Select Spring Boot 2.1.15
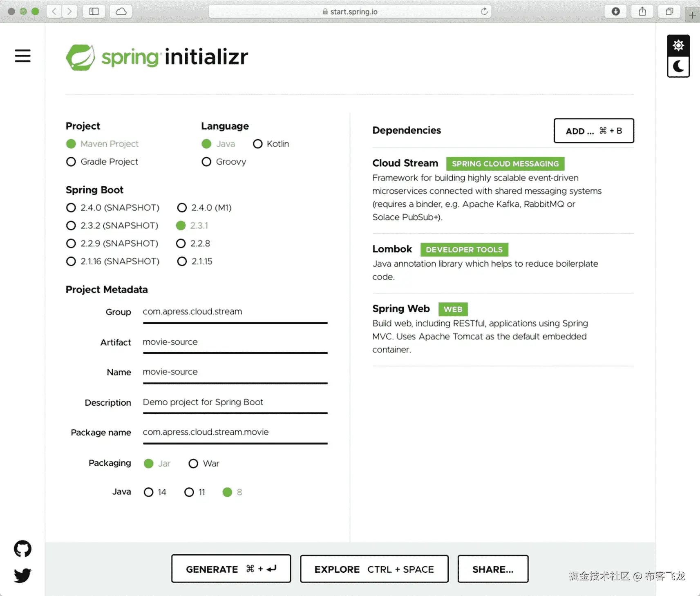 (x=195, y=261)
